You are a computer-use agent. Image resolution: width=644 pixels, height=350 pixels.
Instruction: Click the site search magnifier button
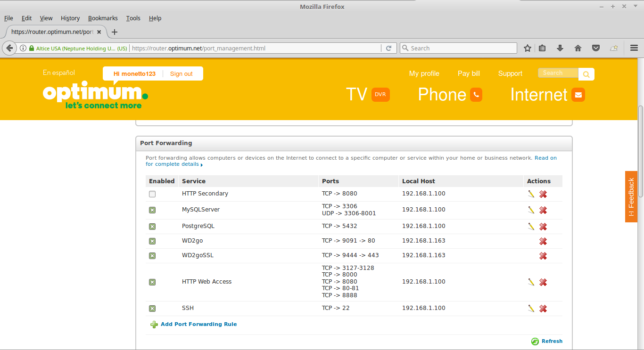[x=586, y=74]
